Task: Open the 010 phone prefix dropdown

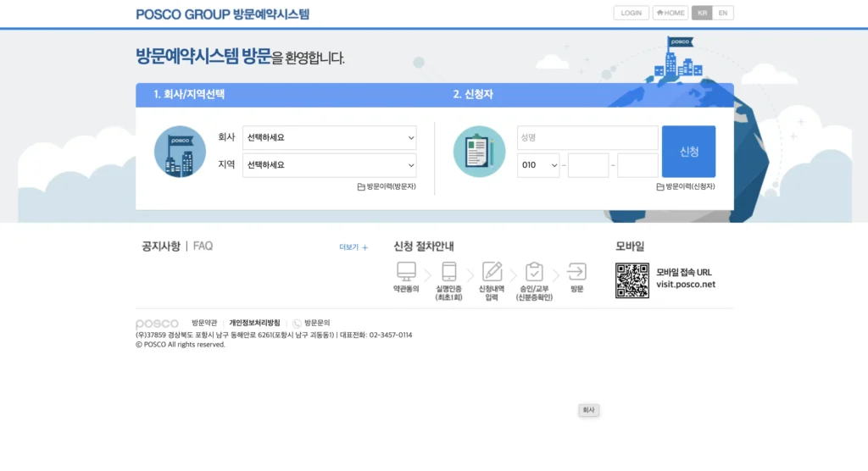Action: point(538,165)
